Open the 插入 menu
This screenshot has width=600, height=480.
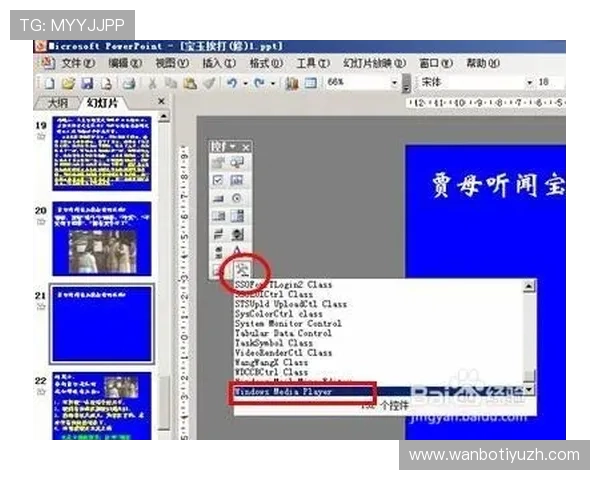click(219, 63)
